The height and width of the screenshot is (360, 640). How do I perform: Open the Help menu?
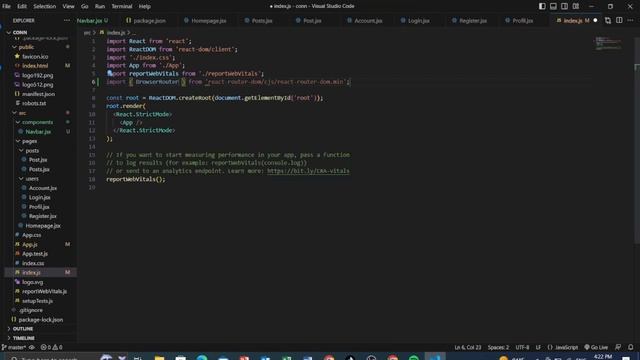pos(144,6)
